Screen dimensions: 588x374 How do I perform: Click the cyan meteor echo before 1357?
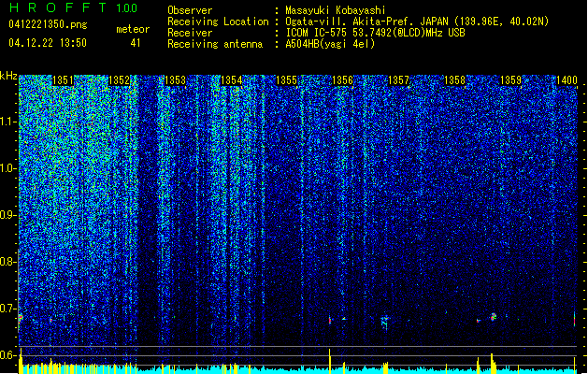pos(384,321)
